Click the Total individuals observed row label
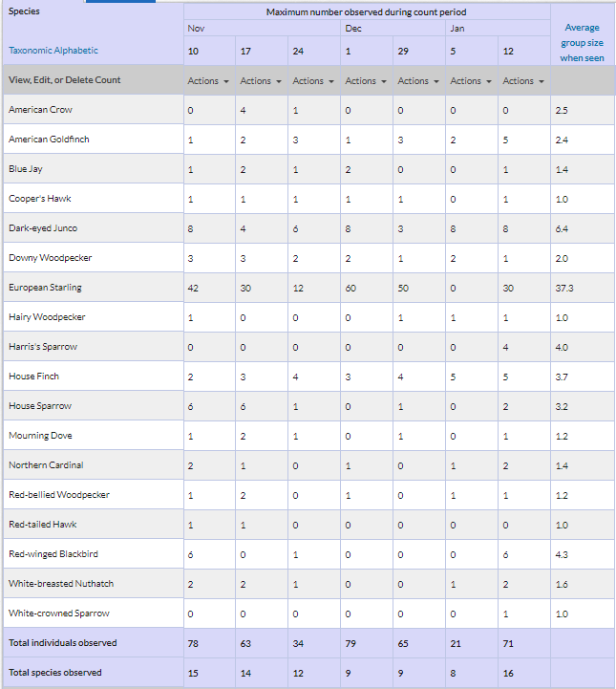616x689 pixels. (63, 643)
